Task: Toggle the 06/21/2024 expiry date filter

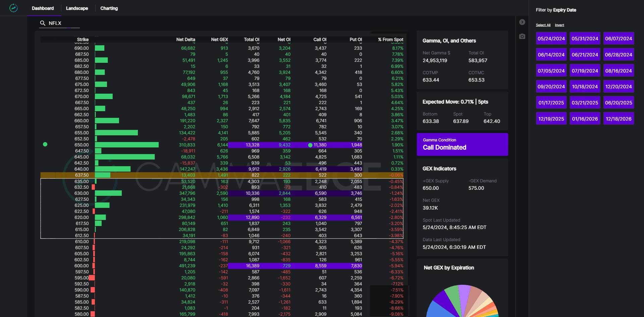Action: click(585, 55)
